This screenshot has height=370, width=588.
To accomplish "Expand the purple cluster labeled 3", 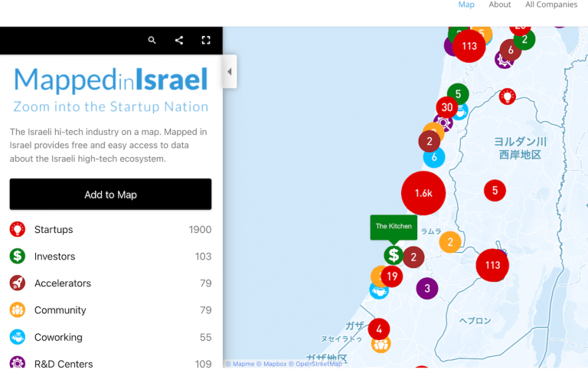I will click(427, 289).
